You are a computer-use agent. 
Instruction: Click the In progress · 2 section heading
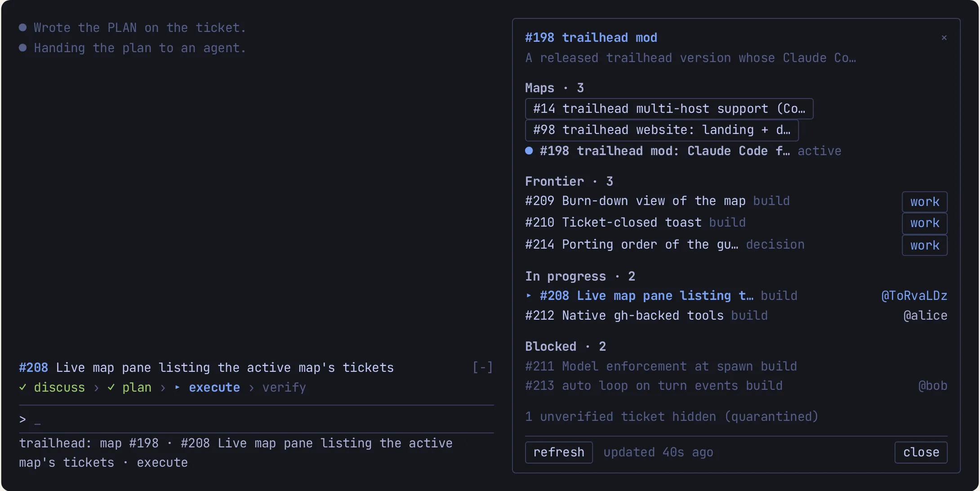tap(580, 277)
